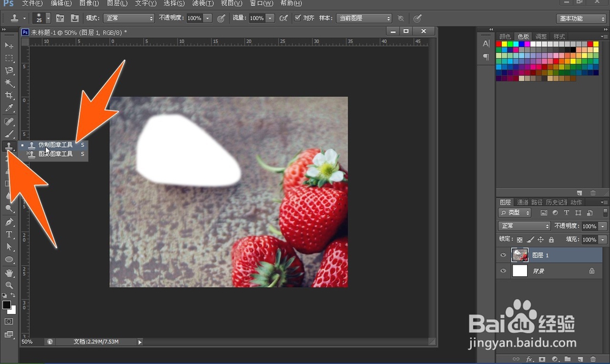Delete layer trash icon in Layers panel
The image size is (610, 364).
click(x=593, y=359)
